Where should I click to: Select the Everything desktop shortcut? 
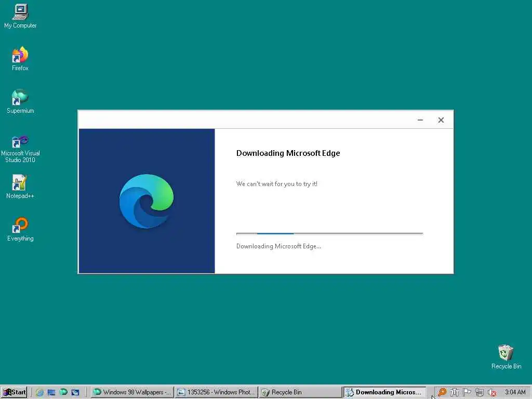click(x=20, y=229)
